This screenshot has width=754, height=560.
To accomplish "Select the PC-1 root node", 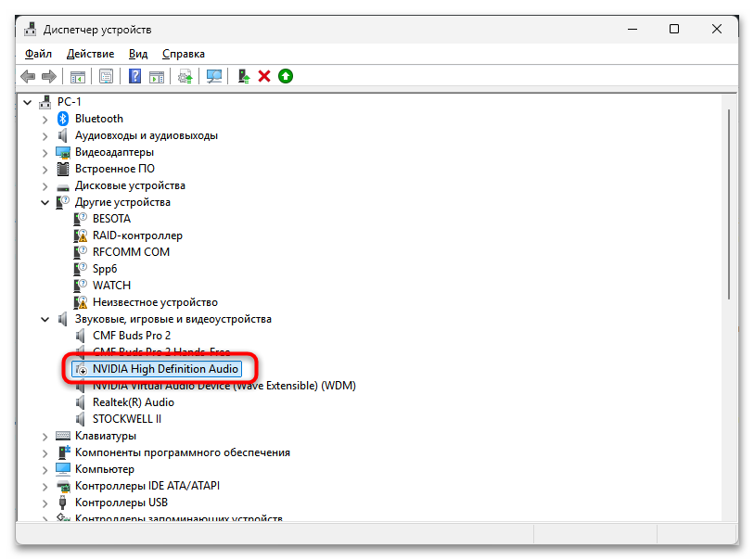I will point(70,102).
